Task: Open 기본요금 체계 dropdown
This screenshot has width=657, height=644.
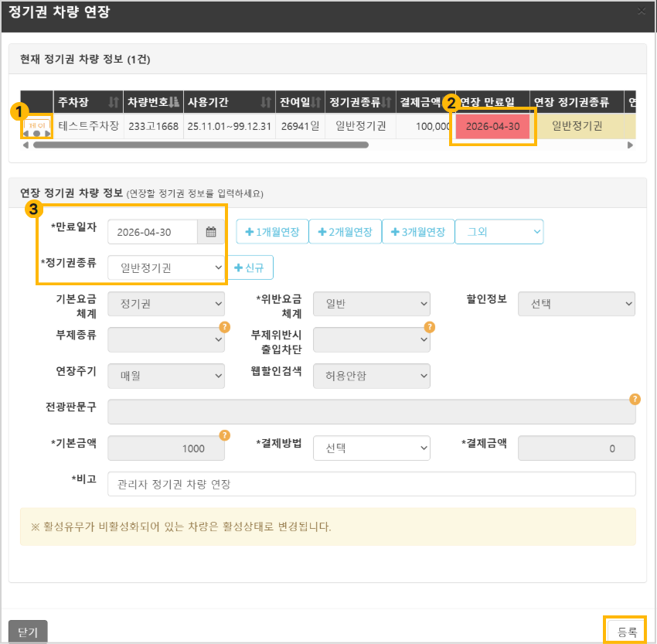Action: click(x=166, y=304)
